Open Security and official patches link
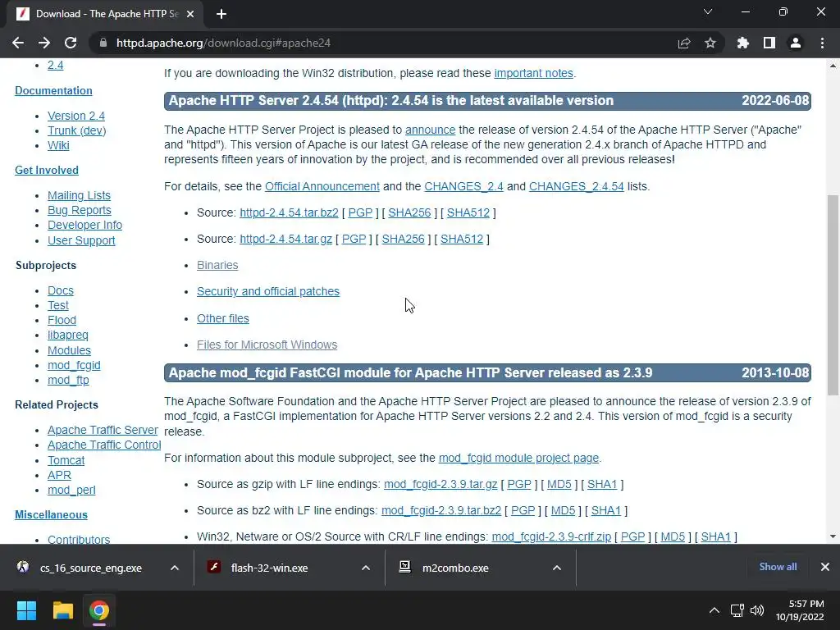Image resolution: width=840 pixels, height=630 pixels. point(268,291)
